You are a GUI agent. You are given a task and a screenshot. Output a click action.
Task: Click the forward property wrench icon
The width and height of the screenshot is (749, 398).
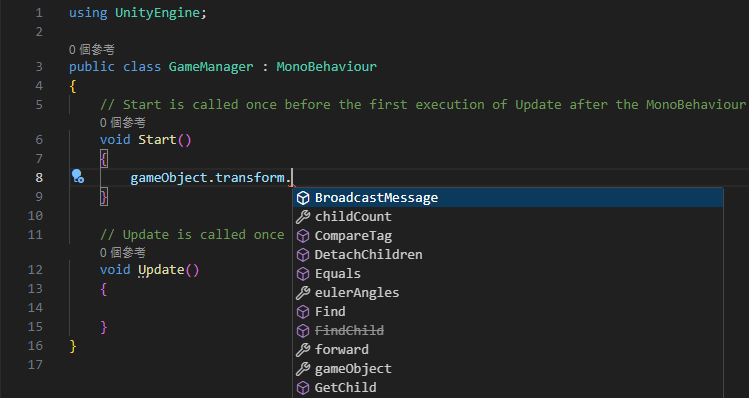click(303, 350)
